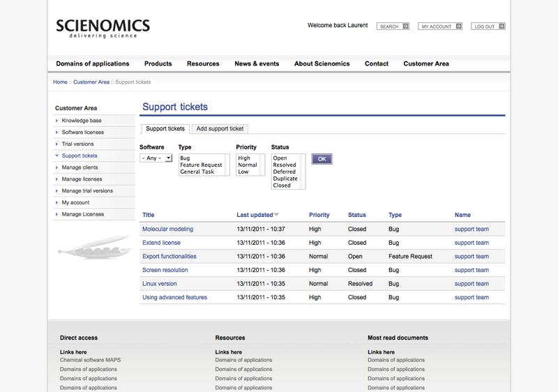The height and width of the screenshot is (392, 558).
Task: Click support team in Molecular modeling row
Action: coord(472,229)
